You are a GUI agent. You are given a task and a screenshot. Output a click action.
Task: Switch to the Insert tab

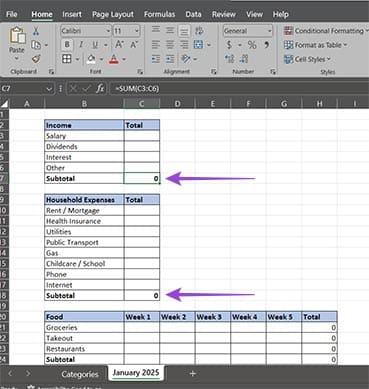click(72, 14)
